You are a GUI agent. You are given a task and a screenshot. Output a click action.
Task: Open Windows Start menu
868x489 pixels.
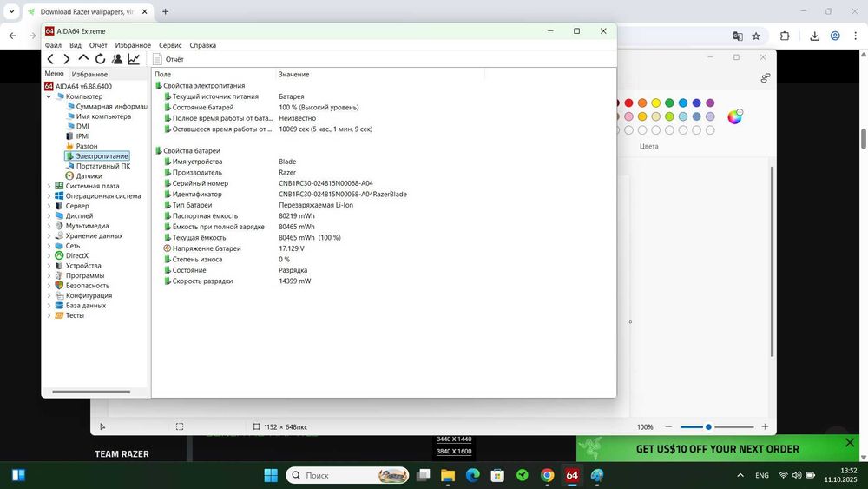pyautogui.click(x=271, y=475)
